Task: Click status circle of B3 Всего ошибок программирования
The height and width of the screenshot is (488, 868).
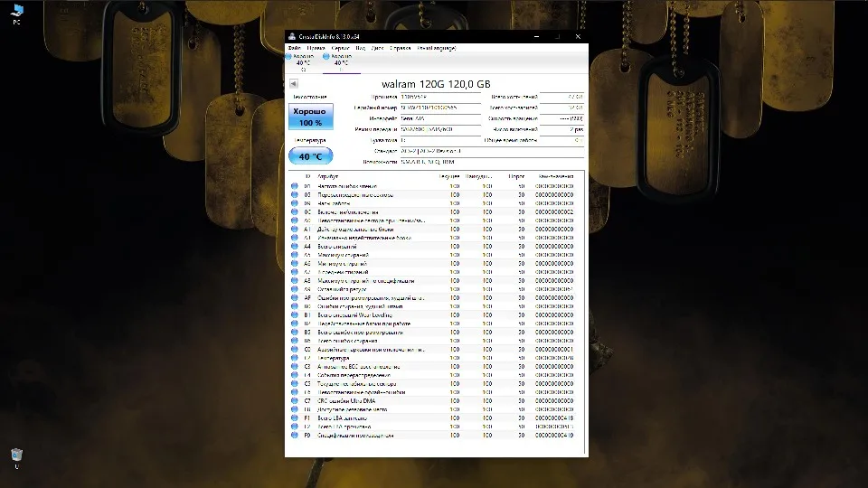Action: pyautogui.click(x=295, y=332)
